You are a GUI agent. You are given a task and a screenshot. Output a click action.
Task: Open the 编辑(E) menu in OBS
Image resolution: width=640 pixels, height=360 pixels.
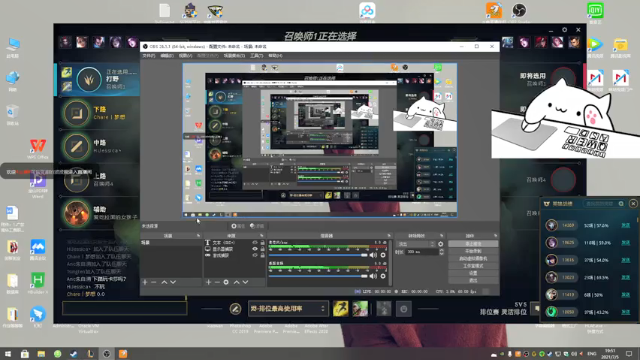pos(167,56)
